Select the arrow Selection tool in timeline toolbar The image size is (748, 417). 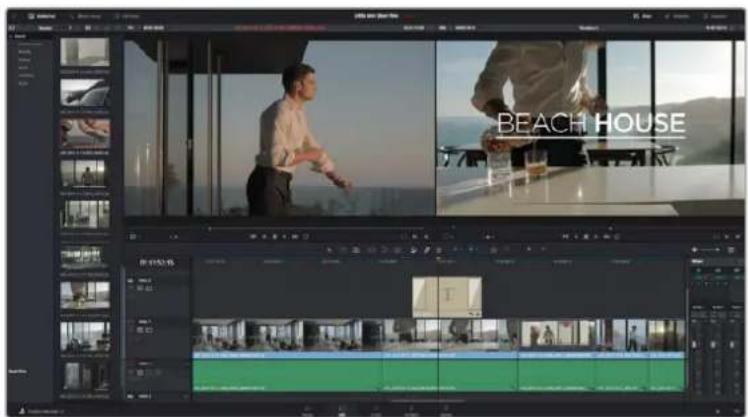point(329,250)
